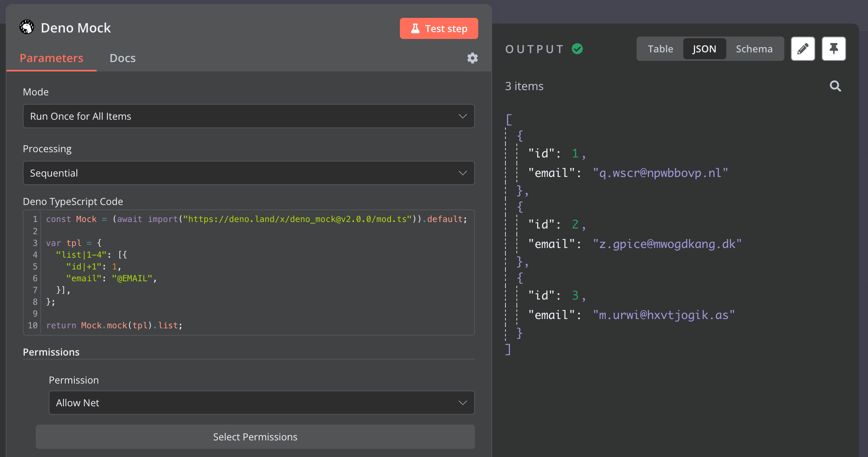The width and height of the screenshot is (868, 457).
Task: Open node settings gear icon
Action: (472, 58)
